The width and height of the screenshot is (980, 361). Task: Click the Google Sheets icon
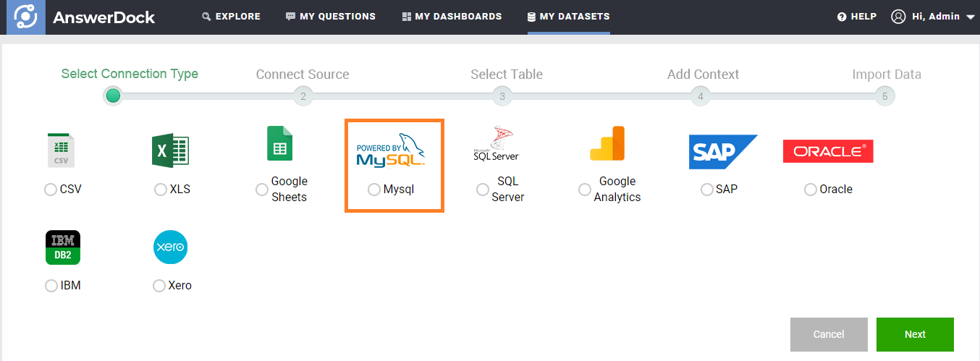point(280,143)
